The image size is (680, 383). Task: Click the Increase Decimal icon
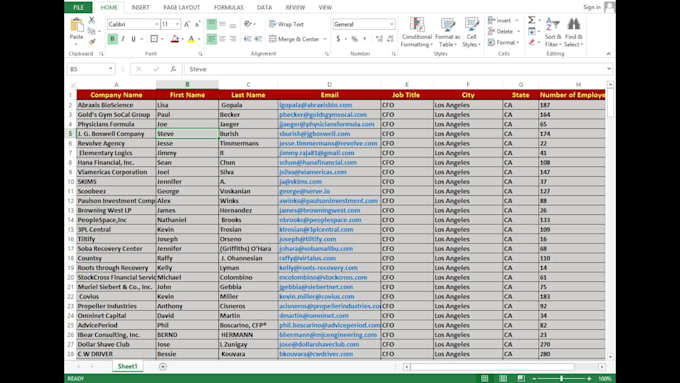[379, 39]
